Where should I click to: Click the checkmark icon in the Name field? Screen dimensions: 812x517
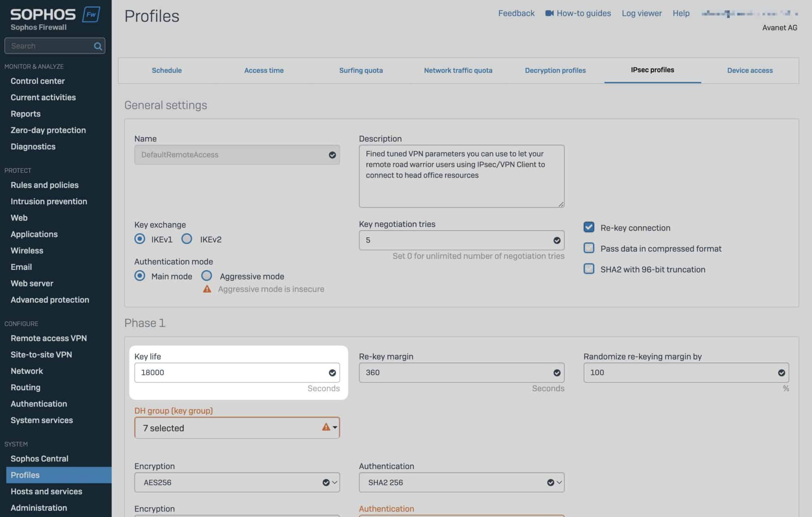pos(332,155)
